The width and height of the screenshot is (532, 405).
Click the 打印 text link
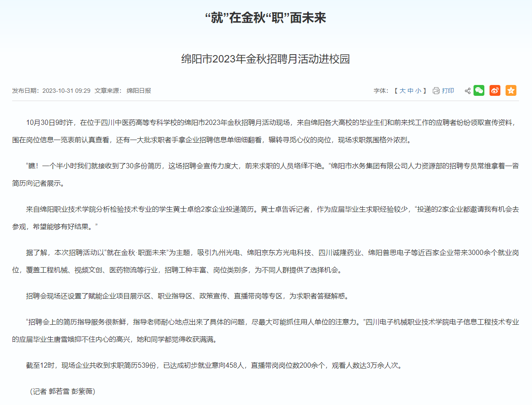448,91
